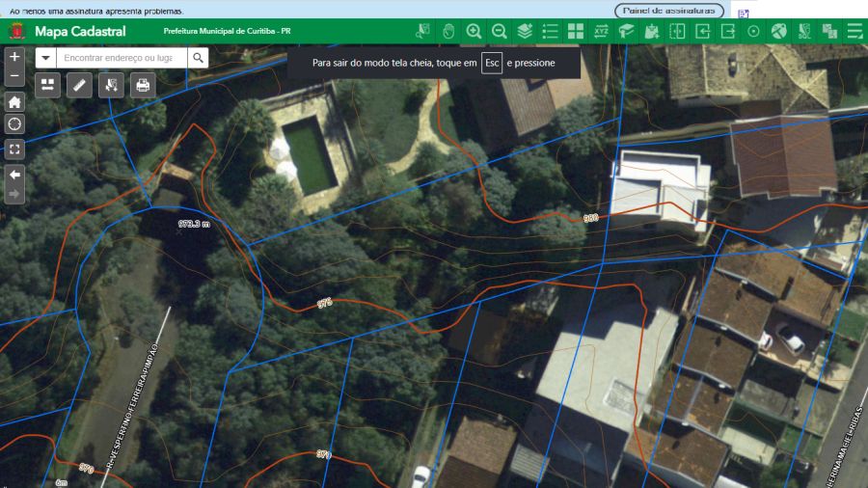Click the map zoom in plus button

14,57
